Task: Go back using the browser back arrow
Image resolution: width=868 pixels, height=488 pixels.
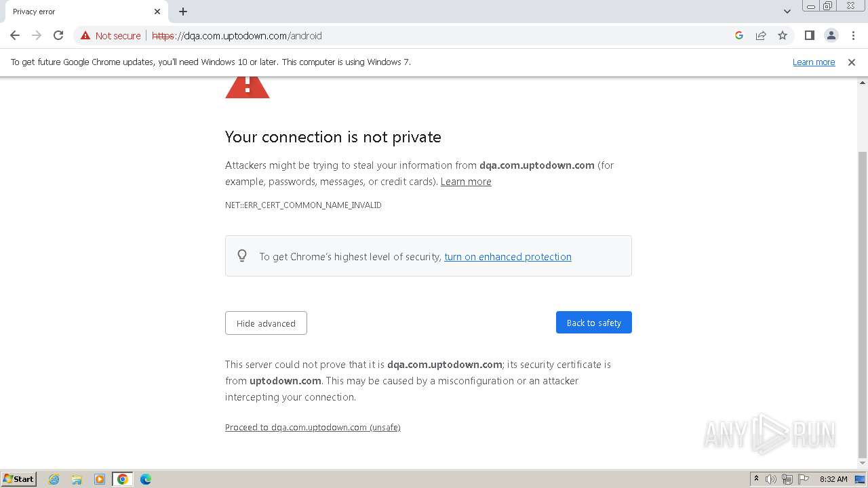Action: coord(15,35)
